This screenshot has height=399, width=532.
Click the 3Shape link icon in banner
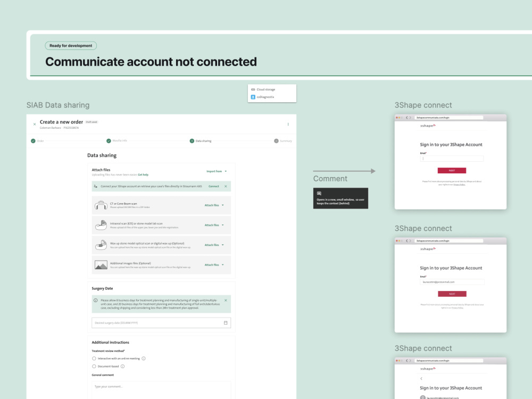[x=96, y=186]
